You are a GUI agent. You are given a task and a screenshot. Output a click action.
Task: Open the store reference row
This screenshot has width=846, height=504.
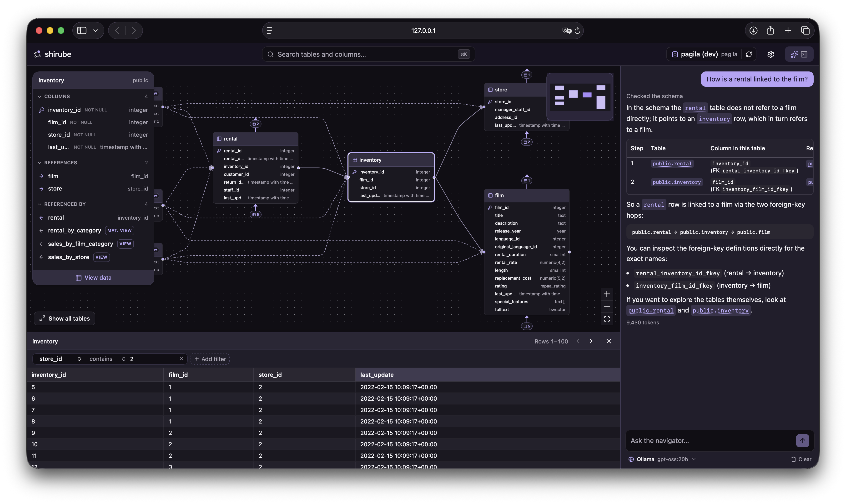click(93, 188)
